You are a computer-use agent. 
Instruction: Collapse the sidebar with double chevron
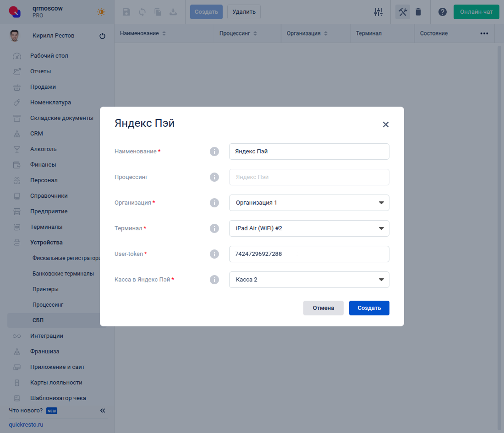tap(103, 411)
